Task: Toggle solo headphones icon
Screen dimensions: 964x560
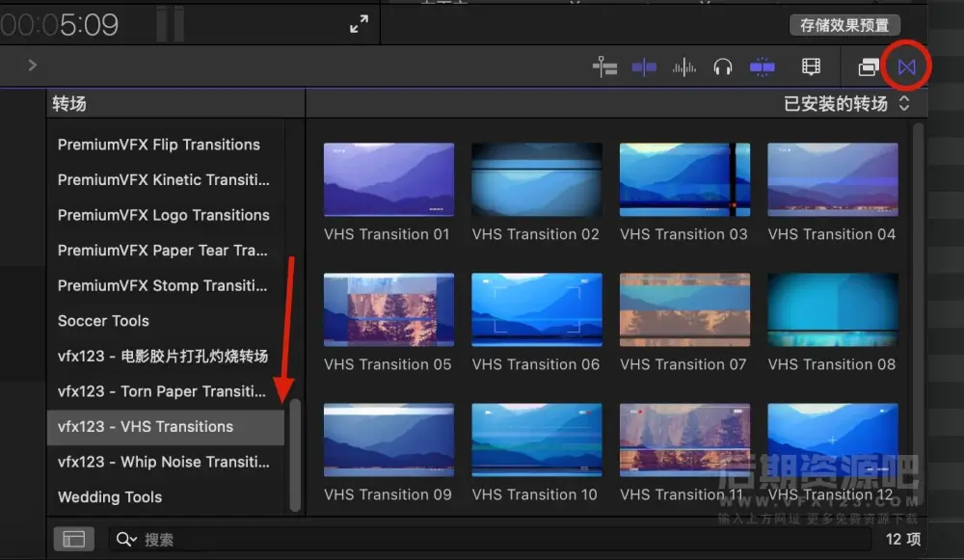Action: (723, 67)
